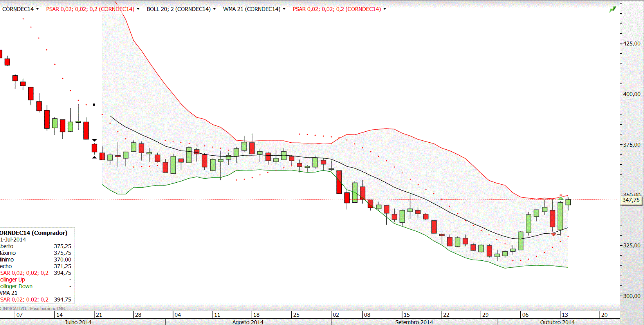The height and width of the screenshot is (325, 644).
Task: Select the CORNDEC14 (Comprador) info box header
Action: (34, 233)
